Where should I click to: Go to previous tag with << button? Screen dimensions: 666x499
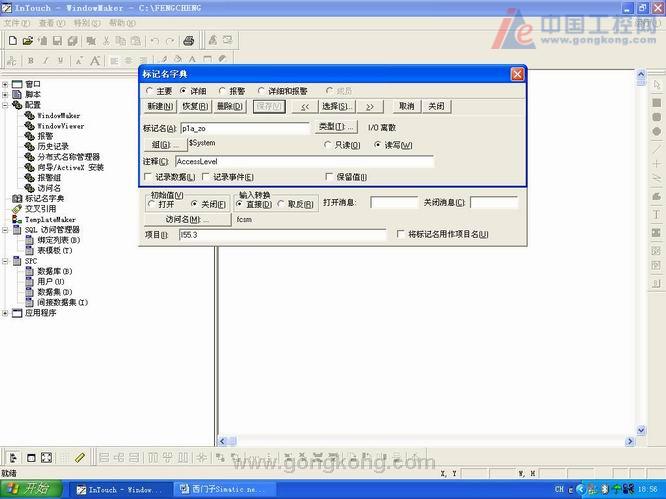[304, 106]
